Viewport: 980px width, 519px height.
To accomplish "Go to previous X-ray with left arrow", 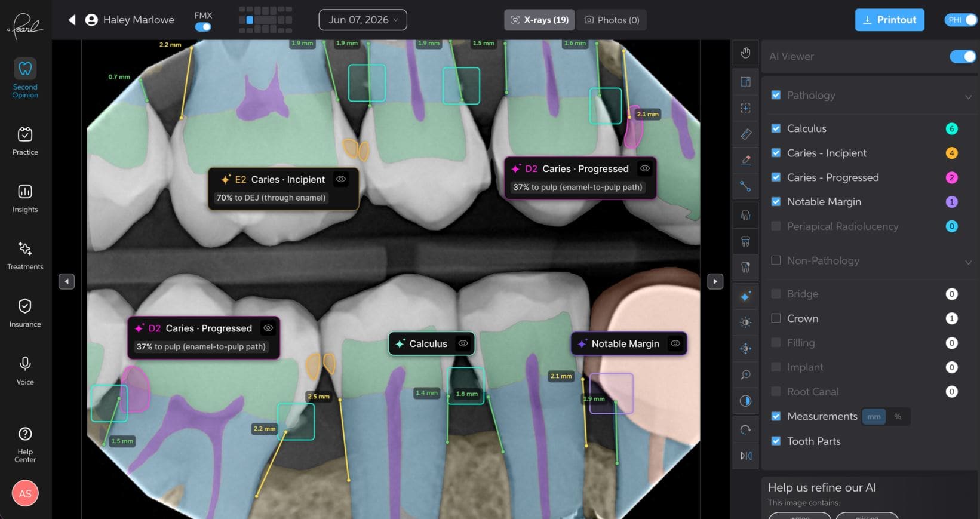I will [66, 281].
